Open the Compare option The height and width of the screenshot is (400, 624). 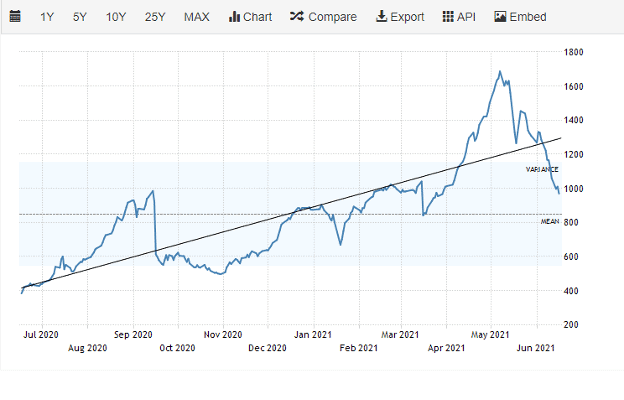click(323, 17)
